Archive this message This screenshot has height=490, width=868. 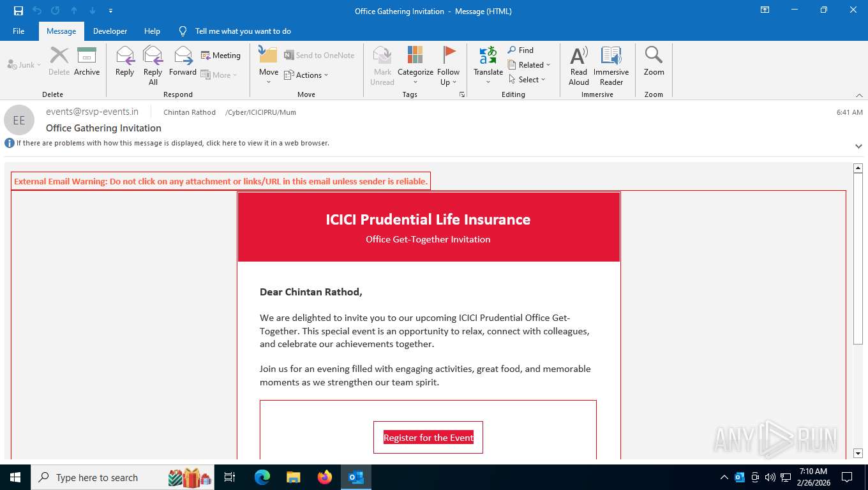(x=87, y=62)
